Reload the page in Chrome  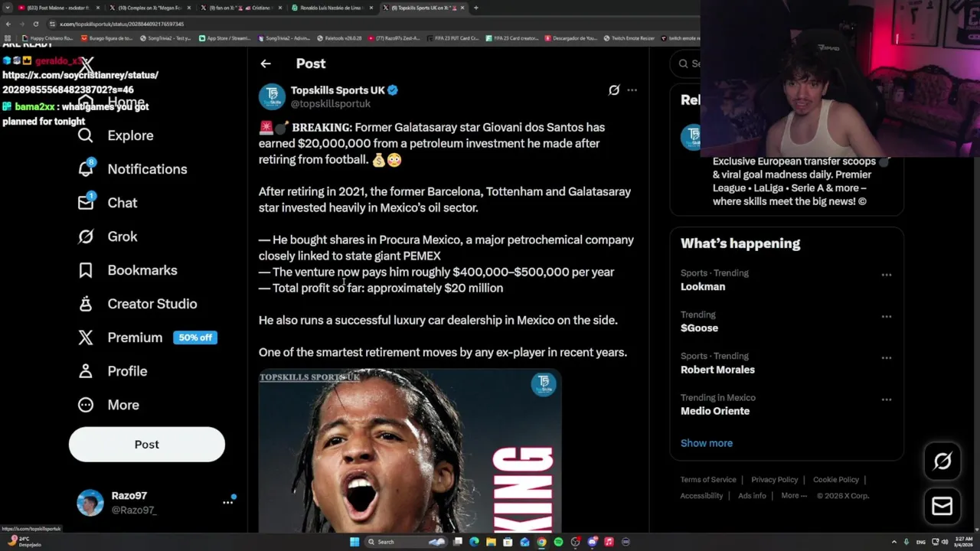[x=35, y=24]
